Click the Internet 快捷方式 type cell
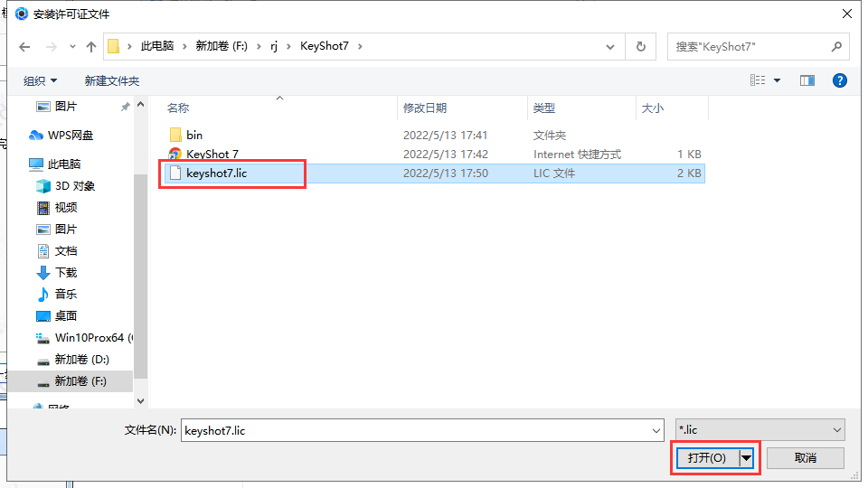Viewport: 868px width, 488px height. (x=578, y=154)
